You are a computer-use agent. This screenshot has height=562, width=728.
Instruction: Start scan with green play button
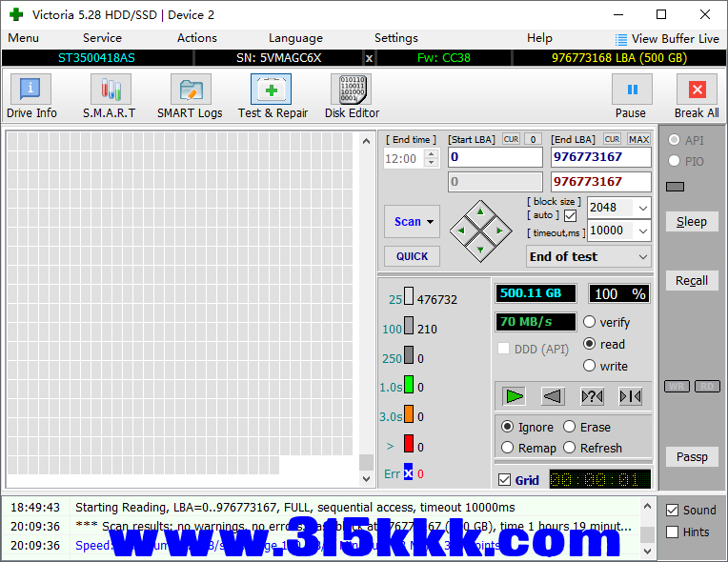tap(515, 396)
